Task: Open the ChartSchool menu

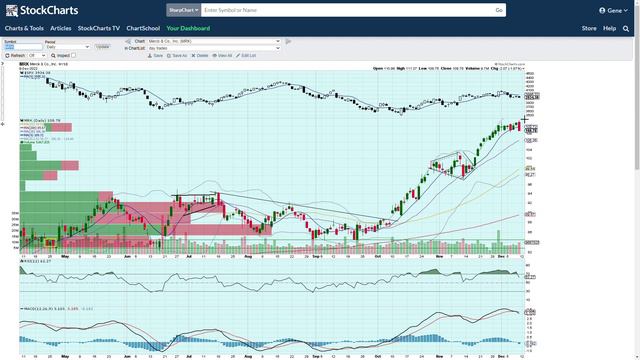Action: 143,29
